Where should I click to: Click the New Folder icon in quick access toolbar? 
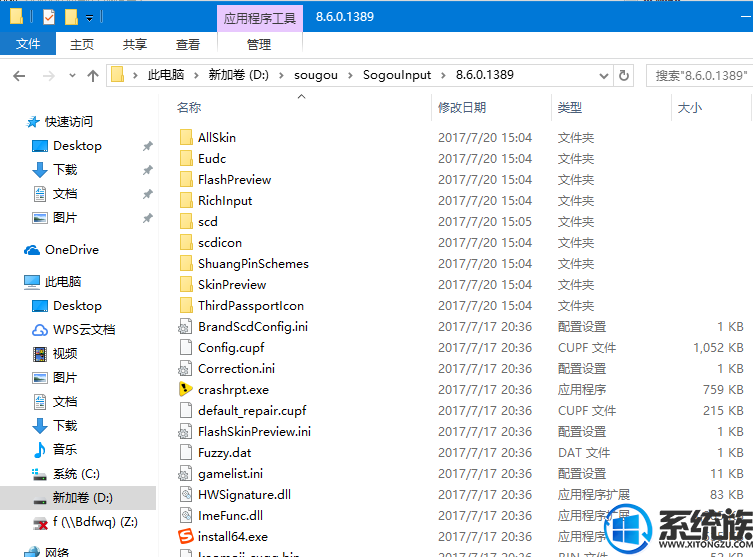71,17
